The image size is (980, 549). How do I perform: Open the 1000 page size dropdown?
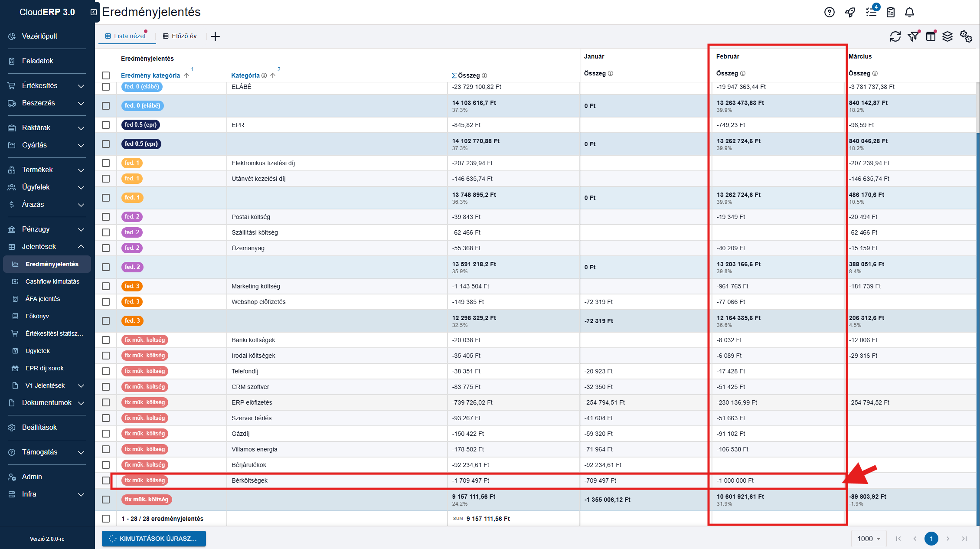[x=869, y=539]
